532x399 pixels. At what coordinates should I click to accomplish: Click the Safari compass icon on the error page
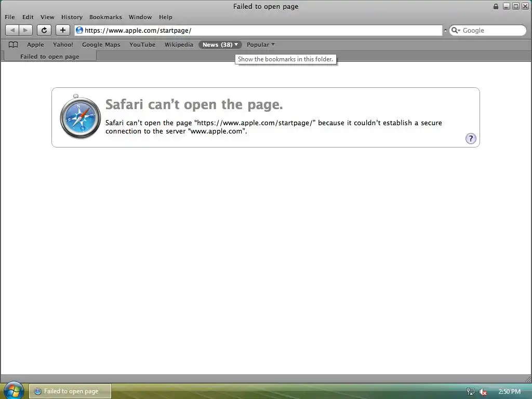pos(80,117)
